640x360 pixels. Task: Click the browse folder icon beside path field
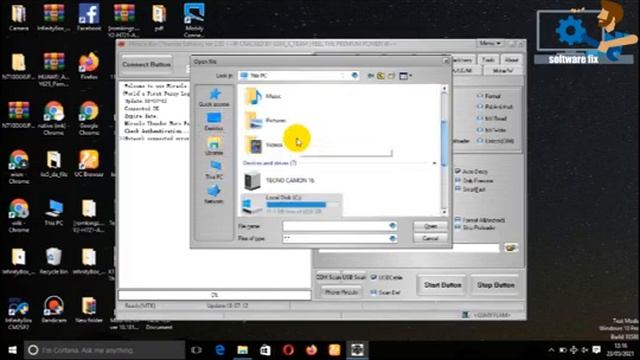(511, 247)
